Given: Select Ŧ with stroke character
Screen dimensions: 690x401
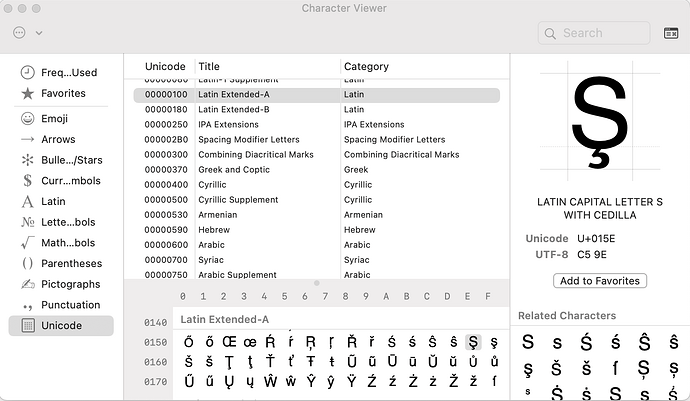Looking at the screenshot, I should click(x=311, y=362).
